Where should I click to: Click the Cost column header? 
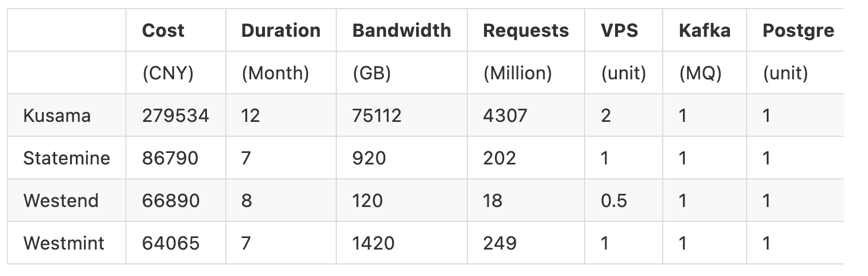coord(163,30)
